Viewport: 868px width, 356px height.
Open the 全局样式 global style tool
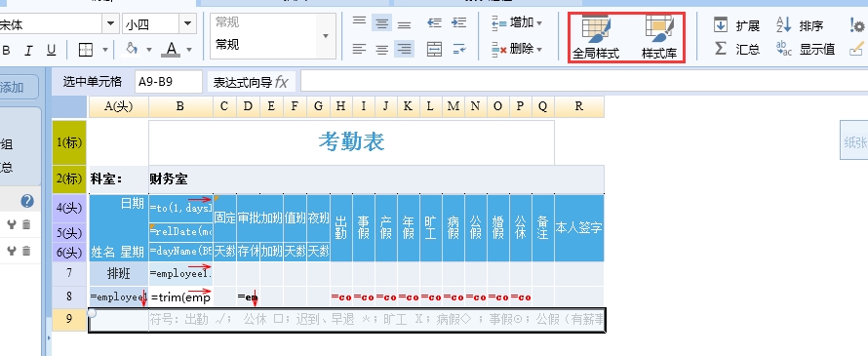[x=596, y=38]
